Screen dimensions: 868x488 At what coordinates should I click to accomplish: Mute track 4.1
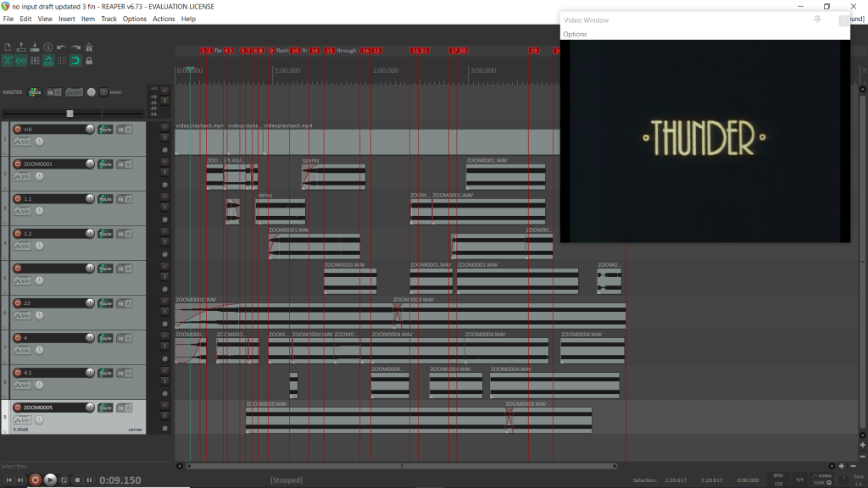(164, 371)
